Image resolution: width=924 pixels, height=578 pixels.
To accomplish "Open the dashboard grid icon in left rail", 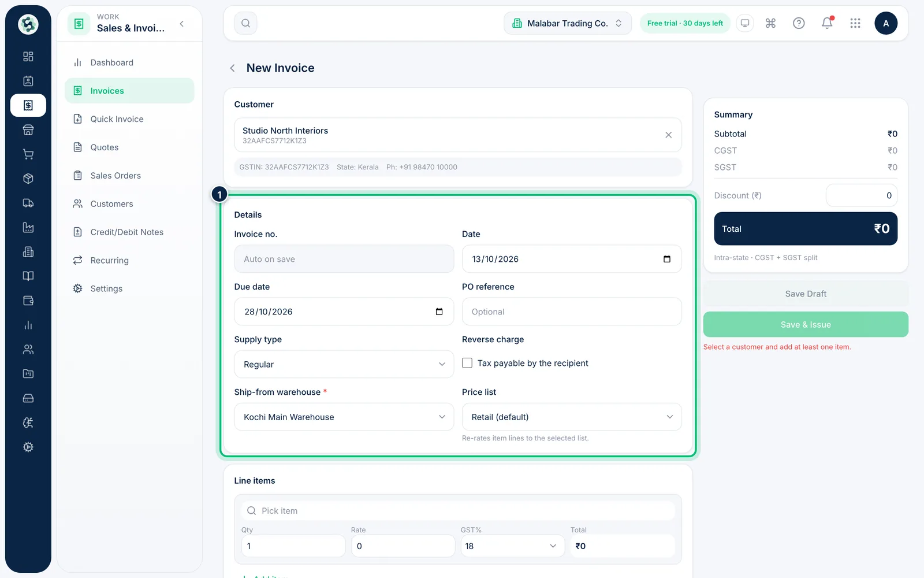I will [x=28, y=57].
